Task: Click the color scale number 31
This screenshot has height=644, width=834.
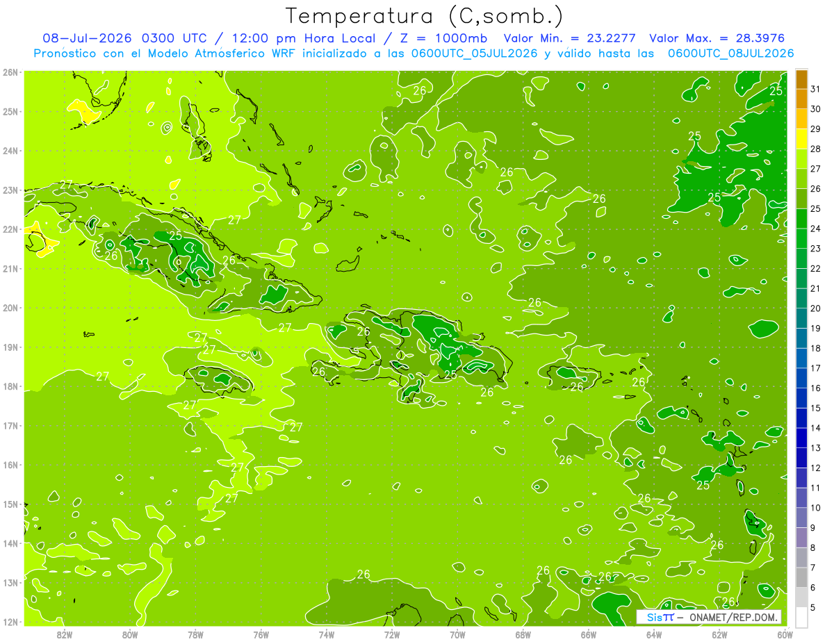Action: (815, 89)
